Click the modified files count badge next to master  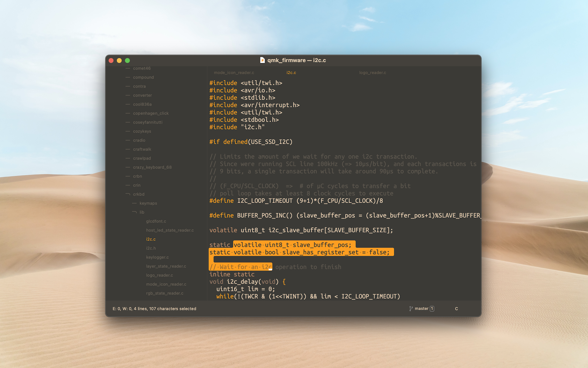point(432,309)
